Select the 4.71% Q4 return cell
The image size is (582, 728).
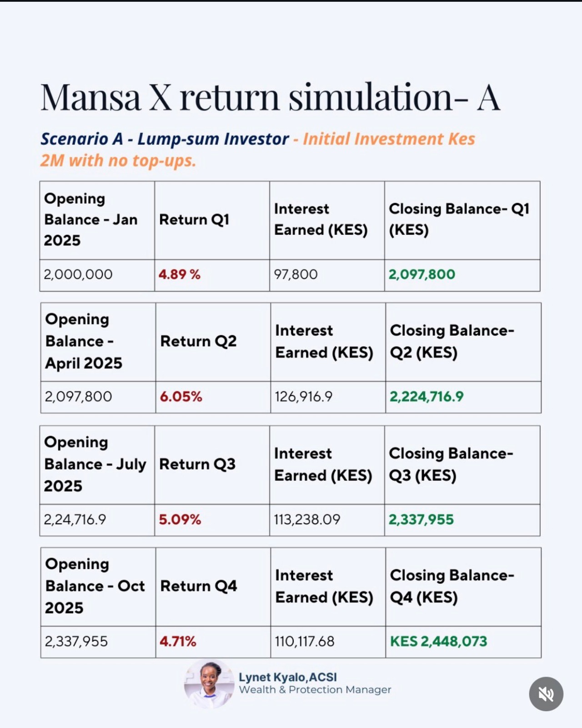coord(178,641)
